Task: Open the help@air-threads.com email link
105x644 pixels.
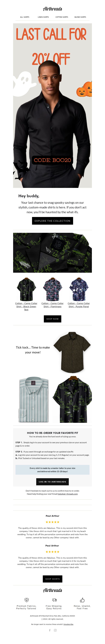Action: coord(68,494)
